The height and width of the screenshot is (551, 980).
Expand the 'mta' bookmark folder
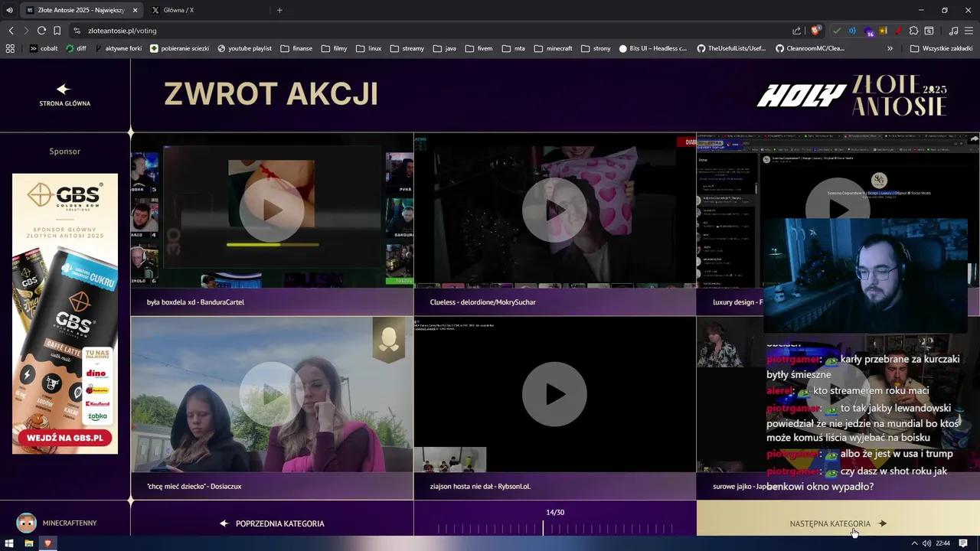point(513,48)
